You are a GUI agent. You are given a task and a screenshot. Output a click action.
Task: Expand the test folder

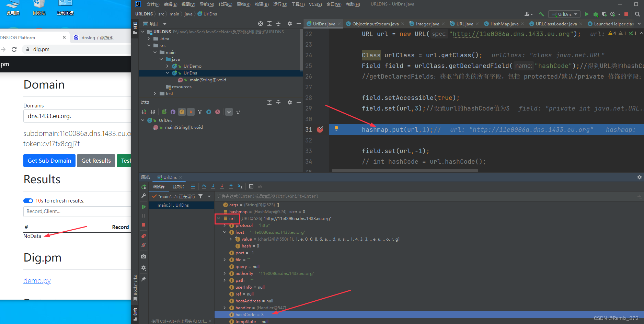pyautogui.click(x=155, y=94)
